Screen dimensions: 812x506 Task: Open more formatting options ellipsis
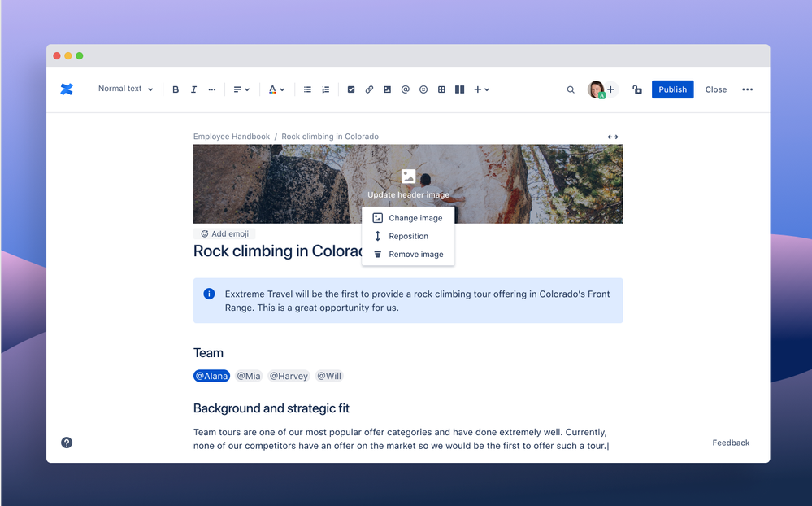(212, 89)
